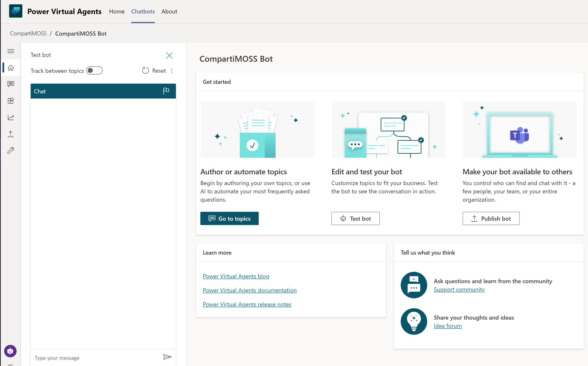Open Power Virtual Agents release notes
The width and height of the screenshot is (588, 366).
247,304
